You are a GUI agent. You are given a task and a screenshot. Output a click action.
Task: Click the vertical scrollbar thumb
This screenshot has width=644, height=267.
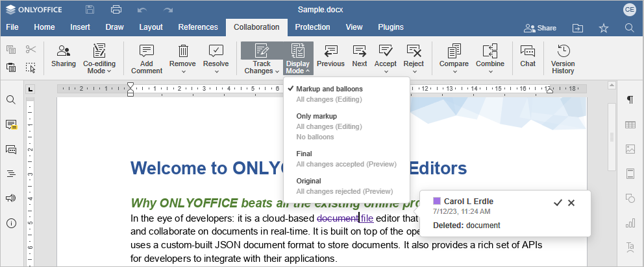coord(612,137)
